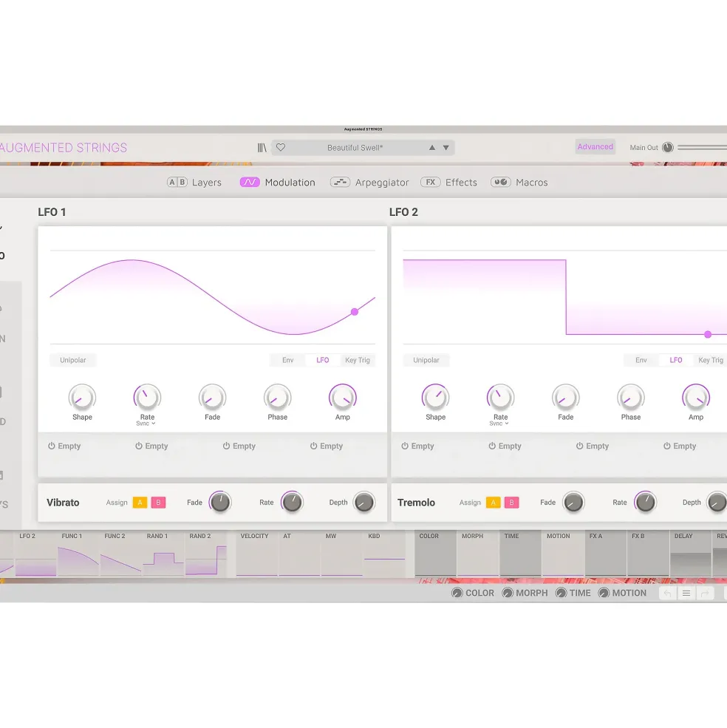The height and width of the screenshot is (728, 727).
Task: Set LFO 1 retrigger mode to Env
Action: (x=288, y=360)
